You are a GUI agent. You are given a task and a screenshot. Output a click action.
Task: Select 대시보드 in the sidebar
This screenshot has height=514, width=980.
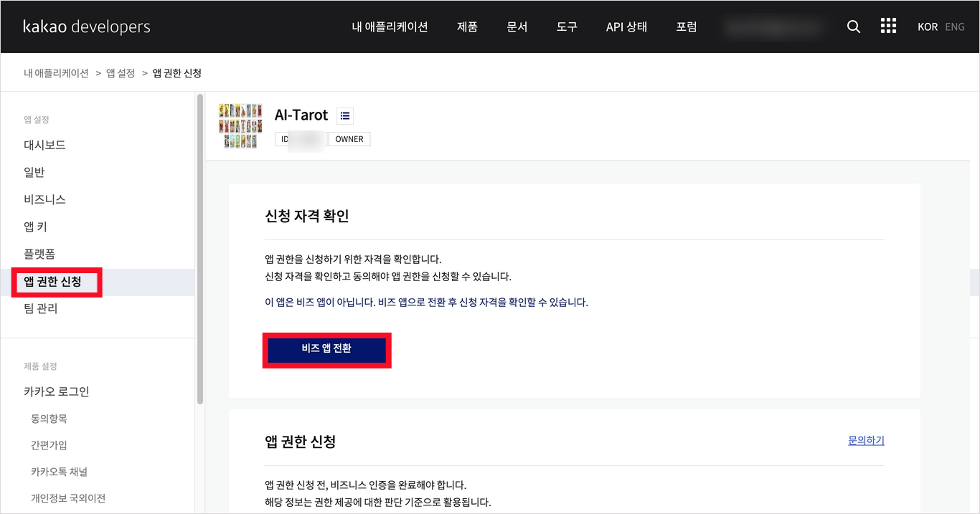pos(44,145)
